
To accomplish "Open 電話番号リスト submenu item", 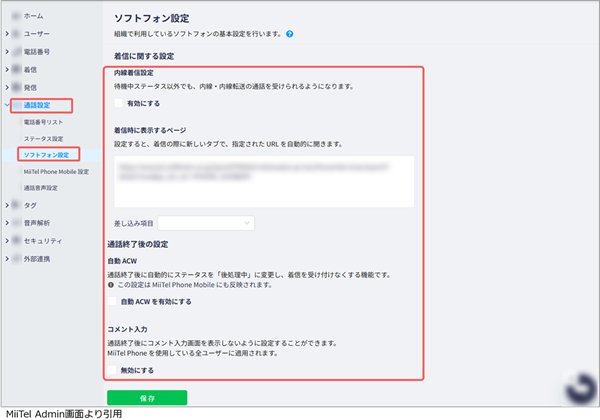I will [49, 121].
